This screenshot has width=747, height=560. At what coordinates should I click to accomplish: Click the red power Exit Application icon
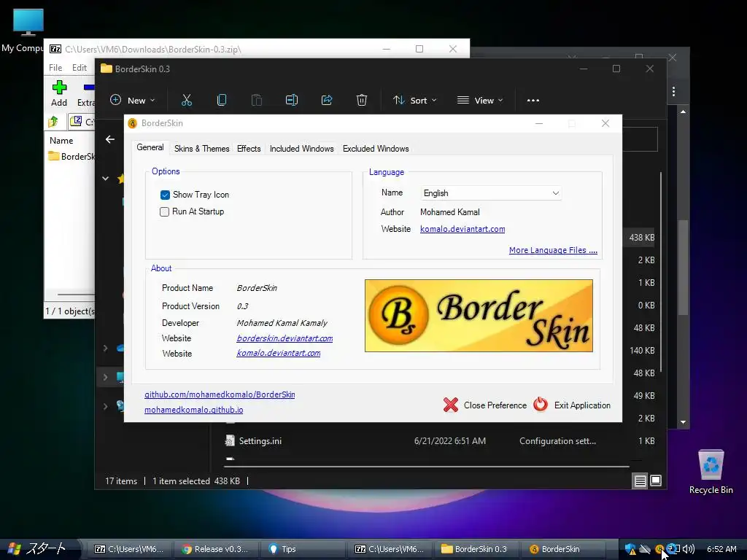(541, 404)
